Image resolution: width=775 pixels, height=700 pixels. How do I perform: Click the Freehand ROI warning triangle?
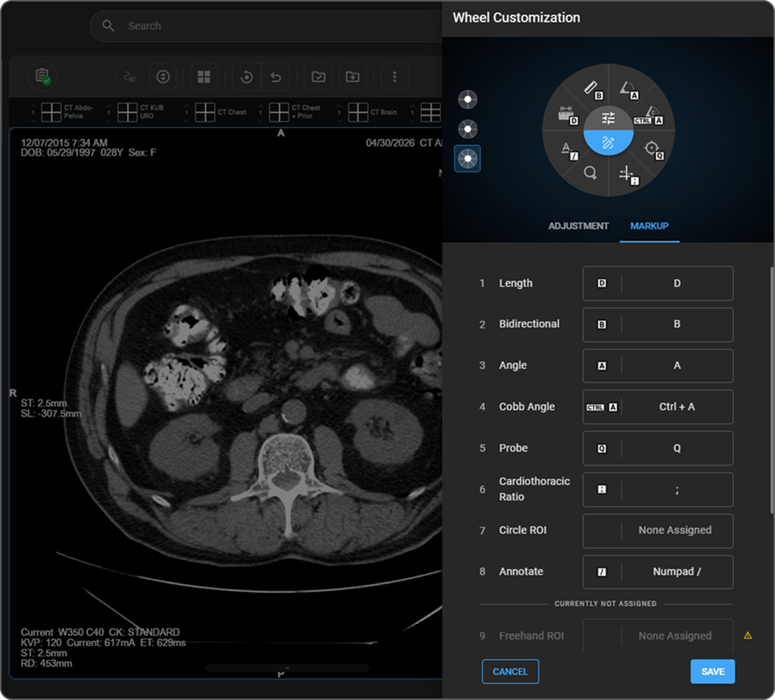(x=748, y=635)
